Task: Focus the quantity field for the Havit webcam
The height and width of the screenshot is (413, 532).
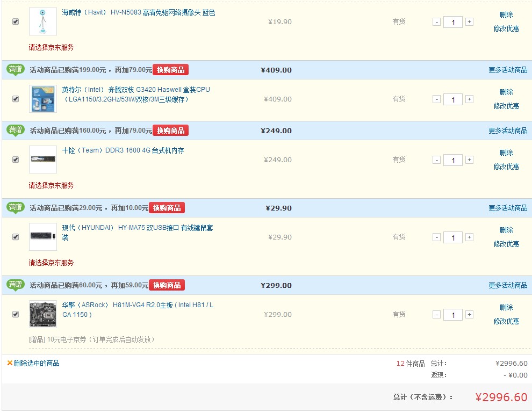Action: 453,23
